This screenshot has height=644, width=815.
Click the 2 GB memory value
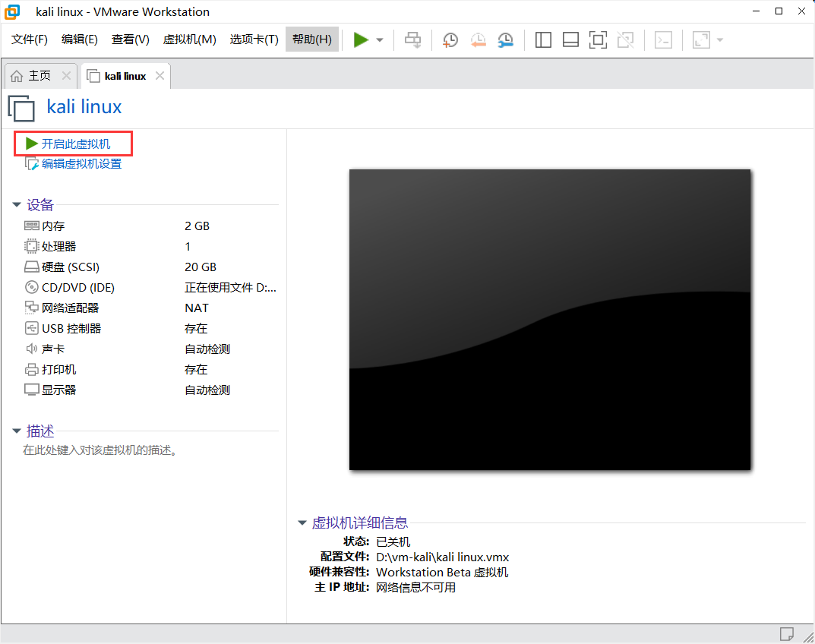coord(197,226)
